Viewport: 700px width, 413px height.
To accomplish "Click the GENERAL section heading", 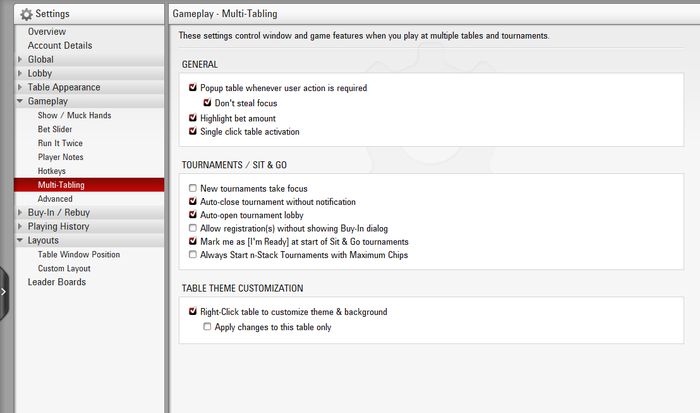I will coord(200,64).
